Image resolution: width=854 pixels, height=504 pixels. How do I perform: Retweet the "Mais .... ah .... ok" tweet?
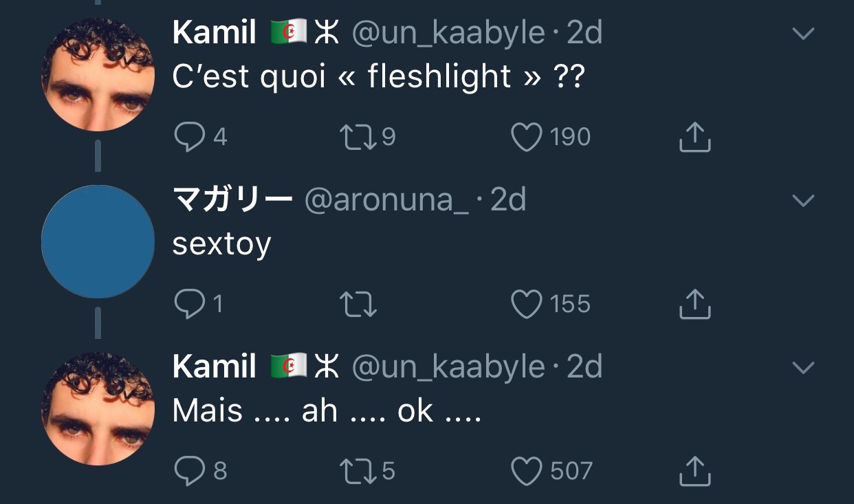point(358,471)
